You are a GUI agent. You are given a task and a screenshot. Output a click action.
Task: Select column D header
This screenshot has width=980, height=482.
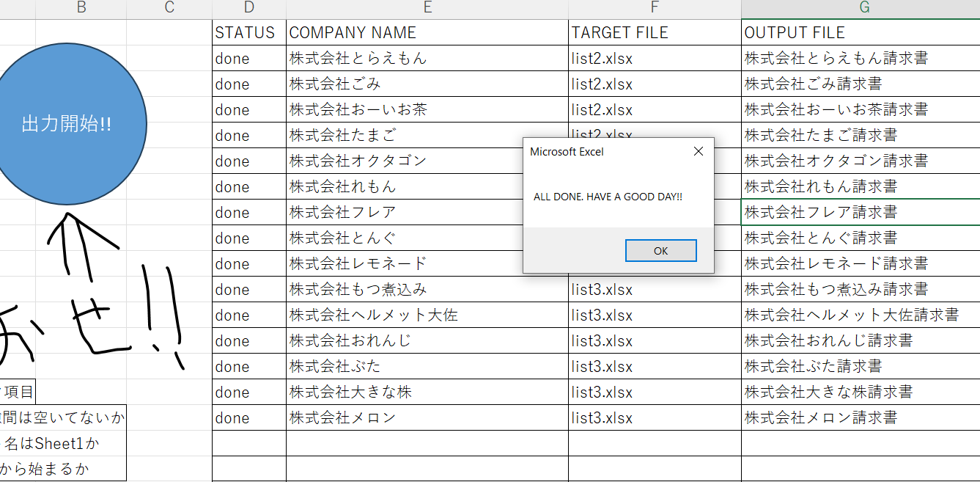pyautogui.click(x=249, y=8)
